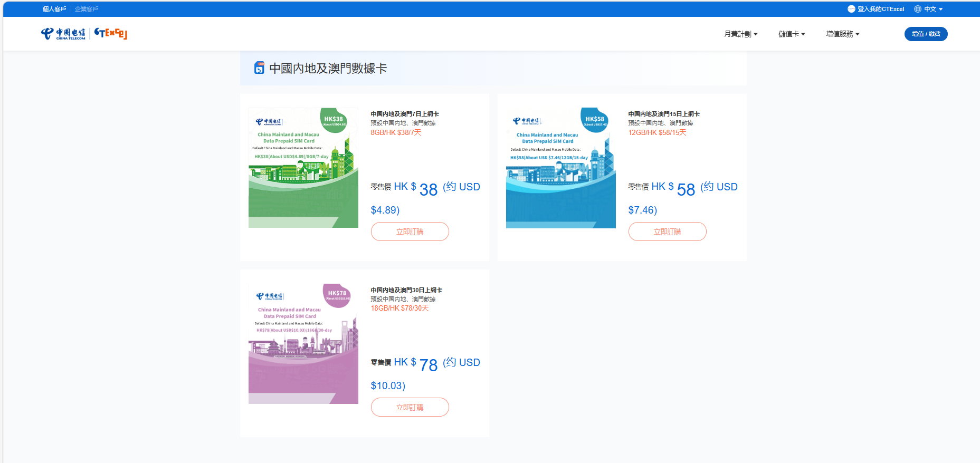The height and width of the screenshot is (463, 980).
Task: Click the blue HK$58 SIM card image
Action: click(560, 168)
